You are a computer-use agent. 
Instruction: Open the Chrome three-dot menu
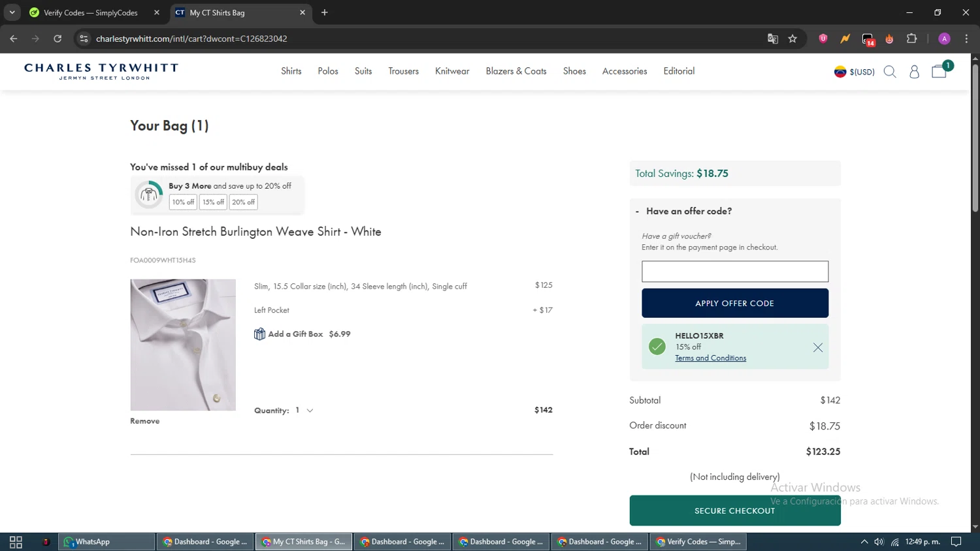click(x=966, y=39)
